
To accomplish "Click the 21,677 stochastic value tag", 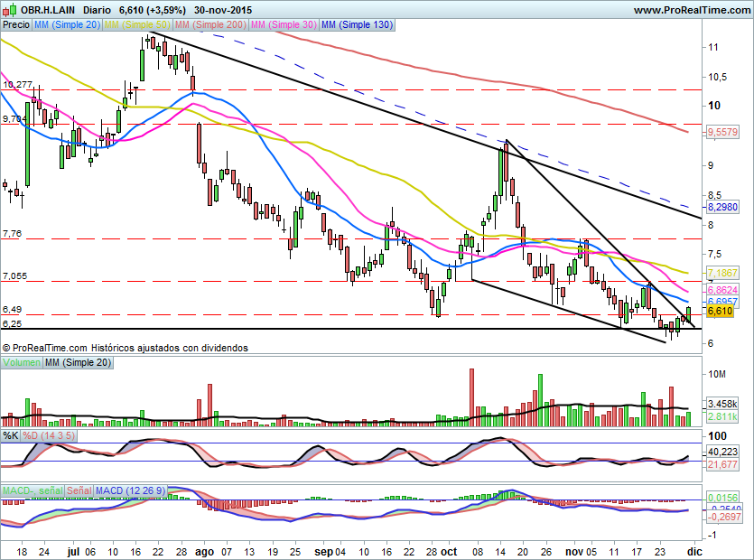I will click(x=722, y=464).
